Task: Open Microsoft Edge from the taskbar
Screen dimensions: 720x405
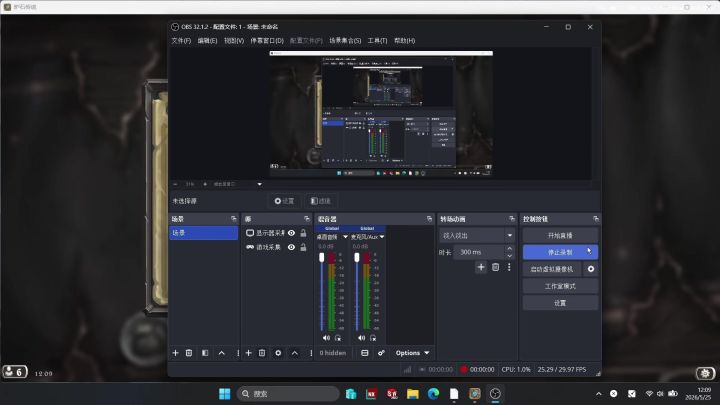Action: pos(433,394)
